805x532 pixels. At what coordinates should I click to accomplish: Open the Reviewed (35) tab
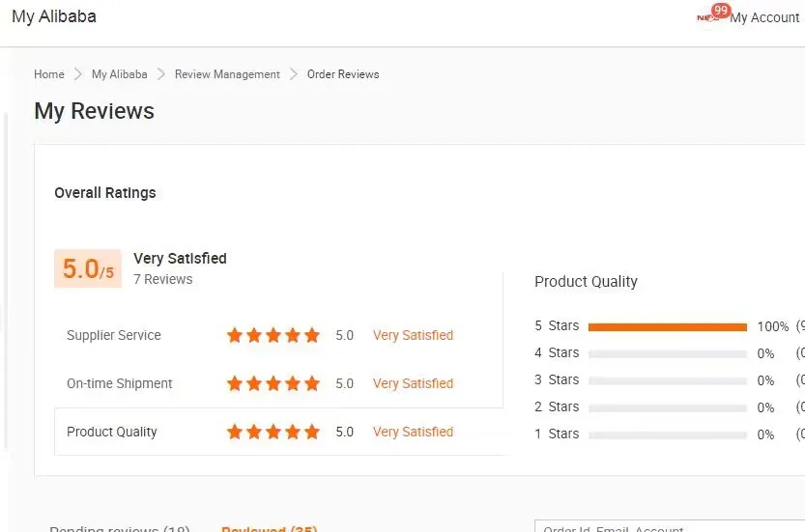[269, 529]
